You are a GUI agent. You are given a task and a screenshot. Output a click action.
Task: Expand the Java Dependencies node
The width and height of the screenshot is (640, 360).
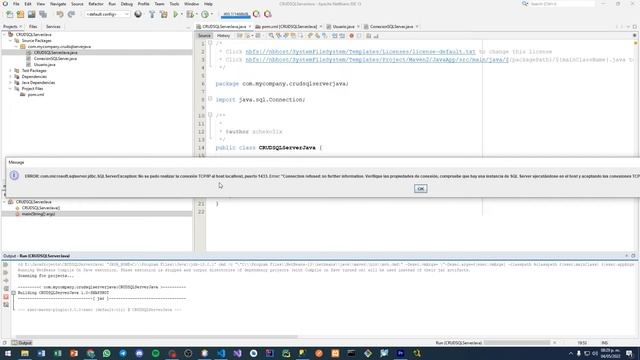point(10,83)
